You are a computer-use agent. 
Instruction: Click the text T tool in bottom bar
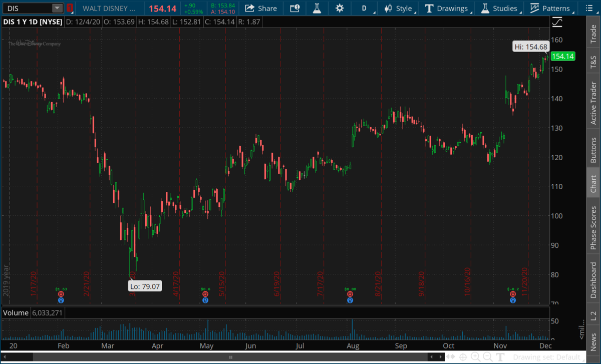coord(501,357)
